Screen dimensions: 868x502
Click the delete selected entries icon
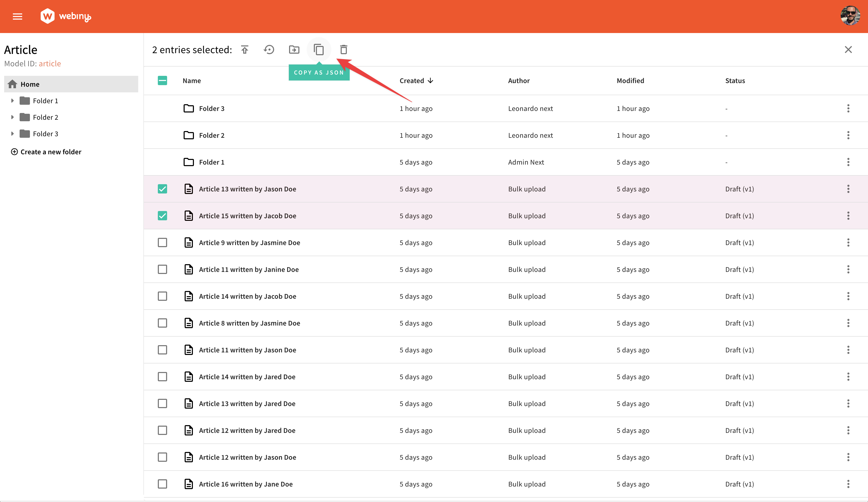(343, 50)
